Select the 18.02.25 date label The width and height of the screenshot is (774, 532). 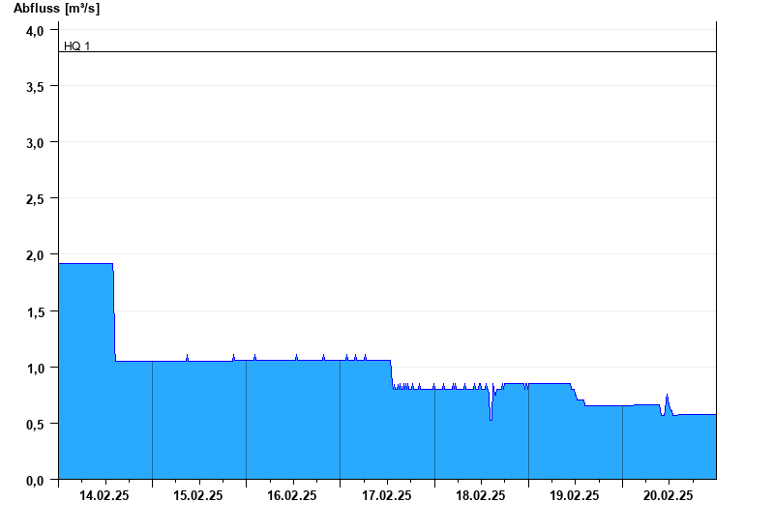480,495
